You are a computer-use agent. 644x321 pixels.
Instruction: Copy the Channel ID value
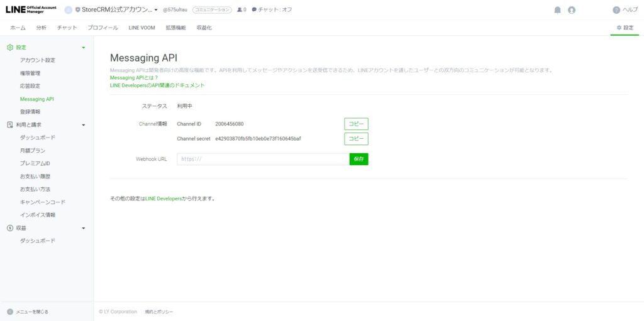(x=356, y=124)
